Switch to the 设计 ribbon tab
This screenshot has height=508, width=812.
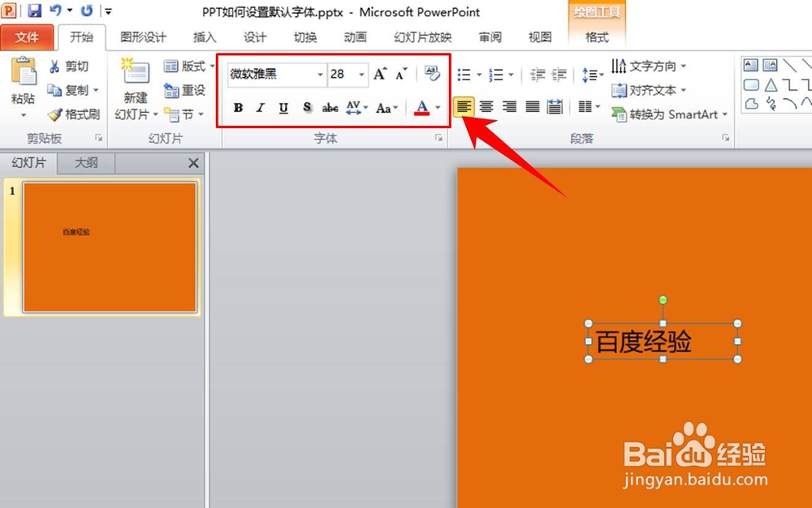pos(255,37)
